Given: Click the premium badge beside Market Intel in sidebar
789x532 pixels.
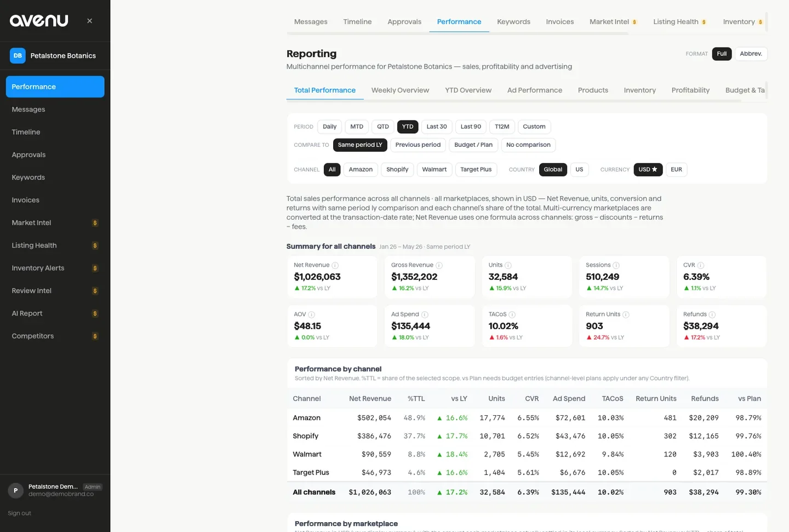Looking at the screenshot, I should click(x=95, y=223).
